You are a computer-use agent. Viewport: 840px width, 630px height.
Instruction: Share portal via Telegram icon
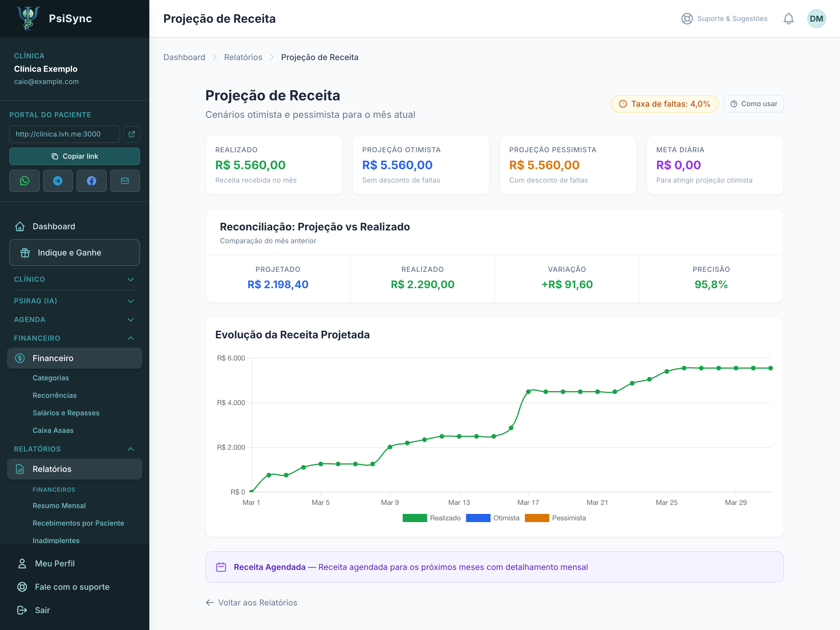coord(58,181)
